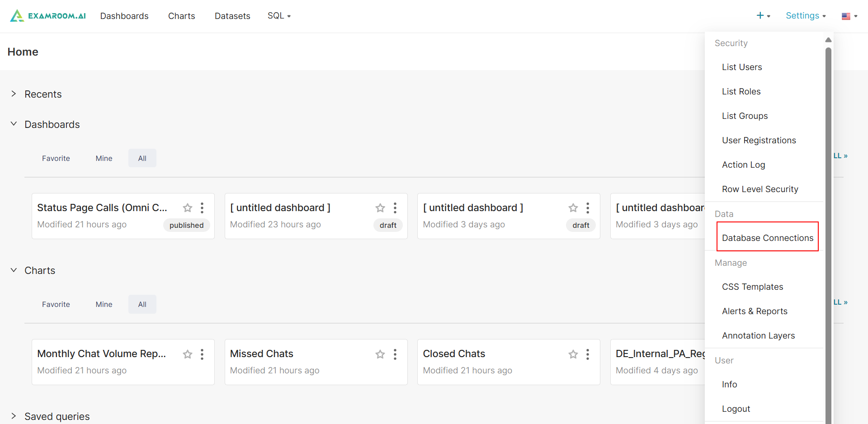Open three-dot menu on Missed Chats chart
Viewport: 868px width, 424px height.
pos(395,354)
